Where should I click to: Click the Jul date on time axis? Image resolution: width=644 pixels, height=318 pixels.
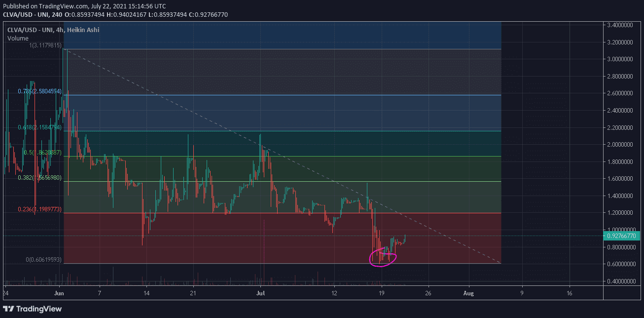260,293
